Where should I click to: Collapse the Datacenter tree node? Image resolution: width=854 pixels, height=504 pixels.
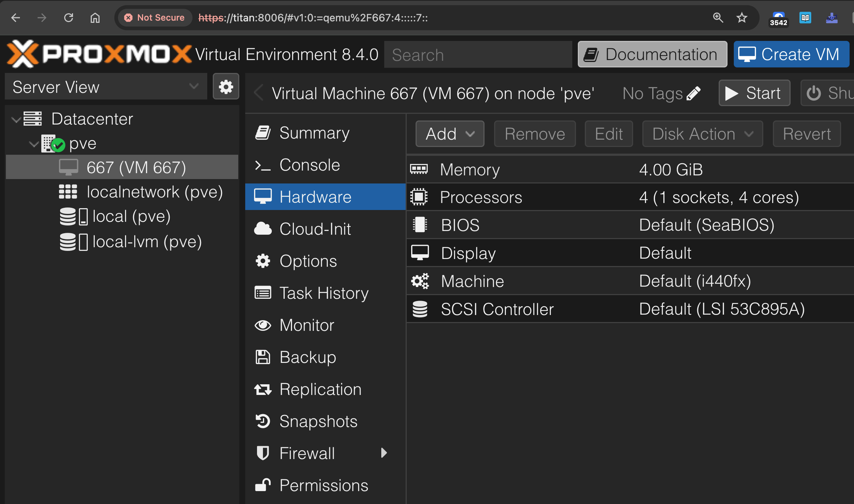(15, 119)
